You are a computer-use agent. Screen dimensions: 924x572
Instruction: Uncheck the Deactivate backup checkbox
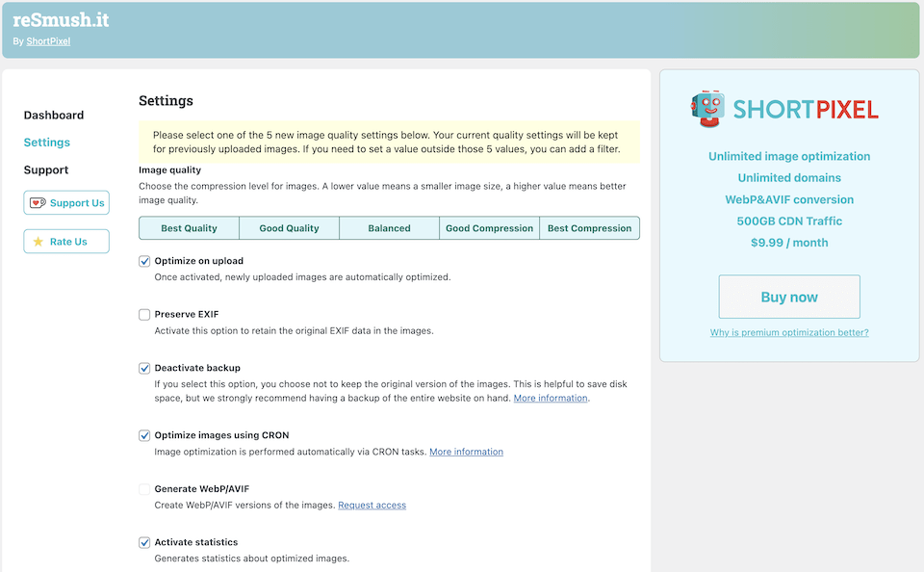144,369
